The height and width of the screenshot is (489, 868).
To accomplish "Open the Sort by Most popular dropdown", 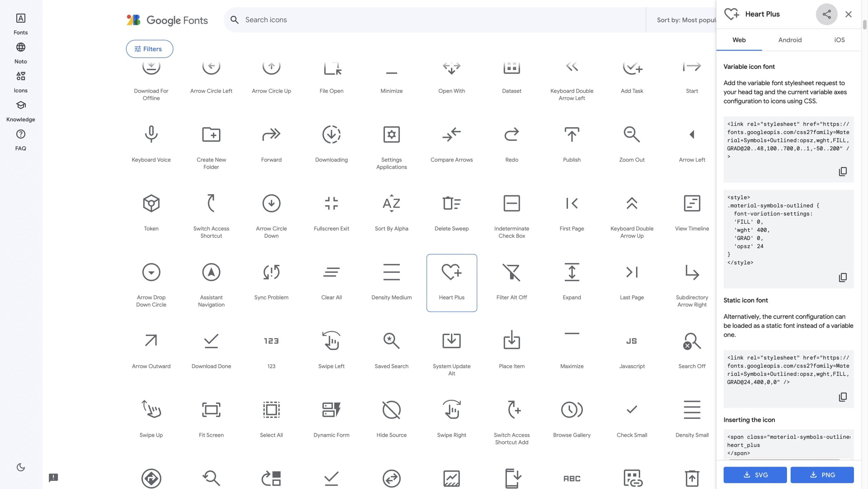I will coord(686,20).
